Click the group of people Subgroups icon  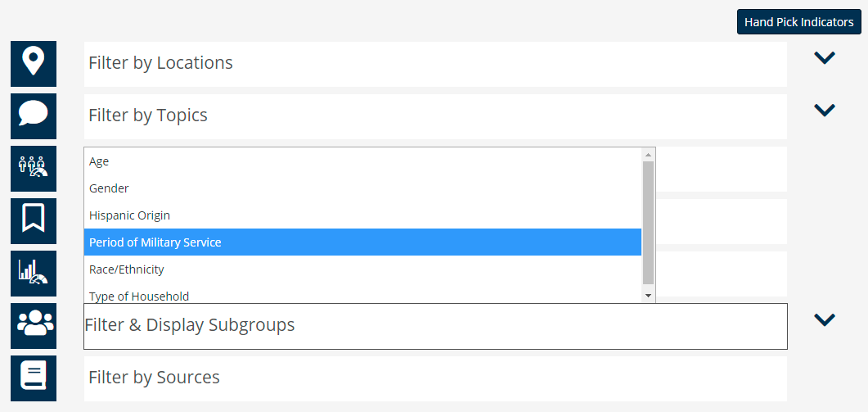pyautogui.click(x=34, y=325)
